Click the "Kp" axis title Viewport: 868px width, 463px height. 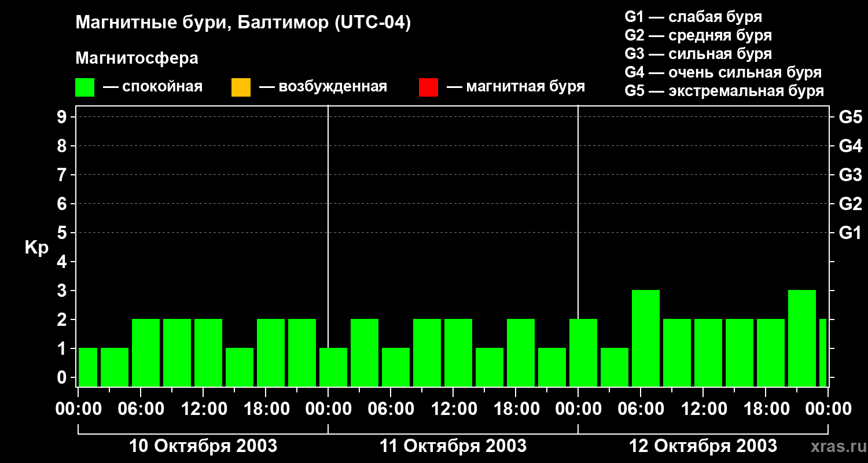click(36, 248)
